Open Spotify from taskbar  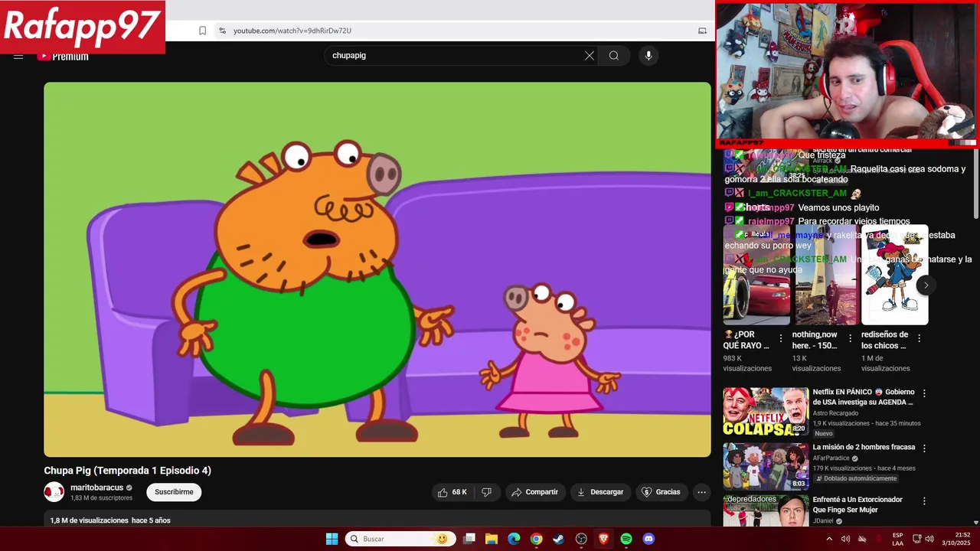coord(626,539)
